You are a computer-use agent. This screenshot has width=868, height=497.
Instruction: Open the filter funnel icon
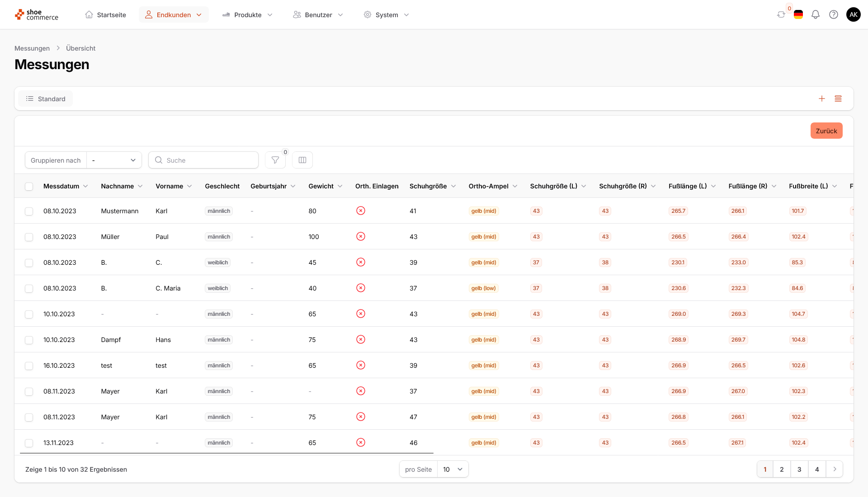point(275,160)
